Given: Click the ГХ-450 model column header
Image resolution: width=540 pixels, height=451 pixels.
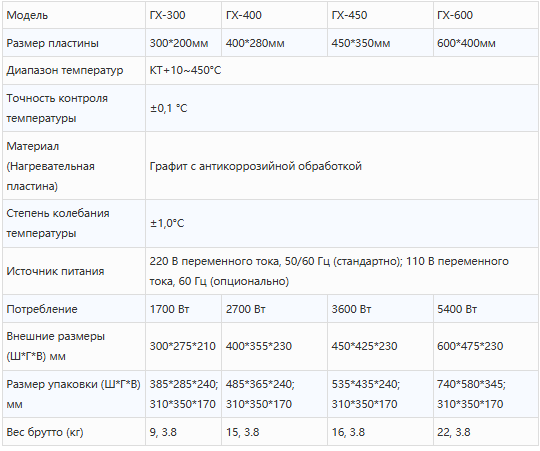Looking at the screenshot, I should point(349,15).
